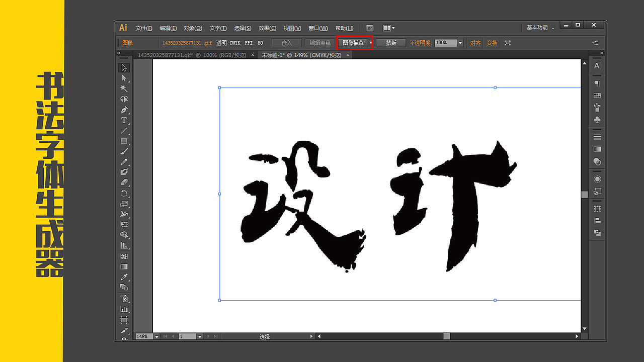This screenshot has width=644, height=362.
Task: Open the Graphic Styles panel icon
Action: point(597,191)
